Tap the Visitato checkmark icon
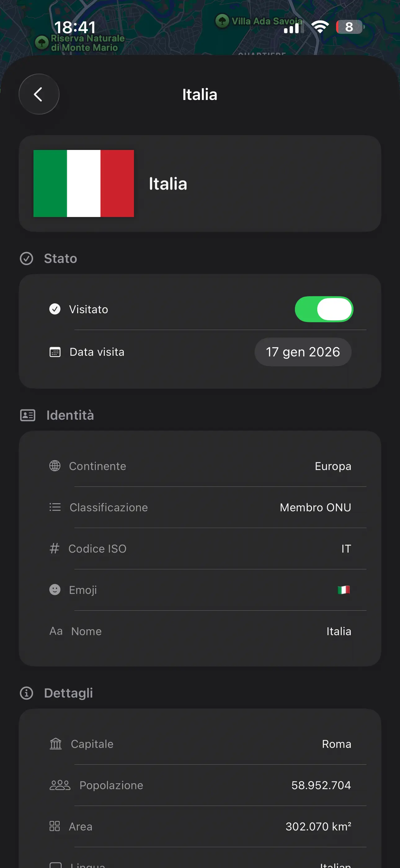The image size is (400, 868). click(x=55, y=309)
